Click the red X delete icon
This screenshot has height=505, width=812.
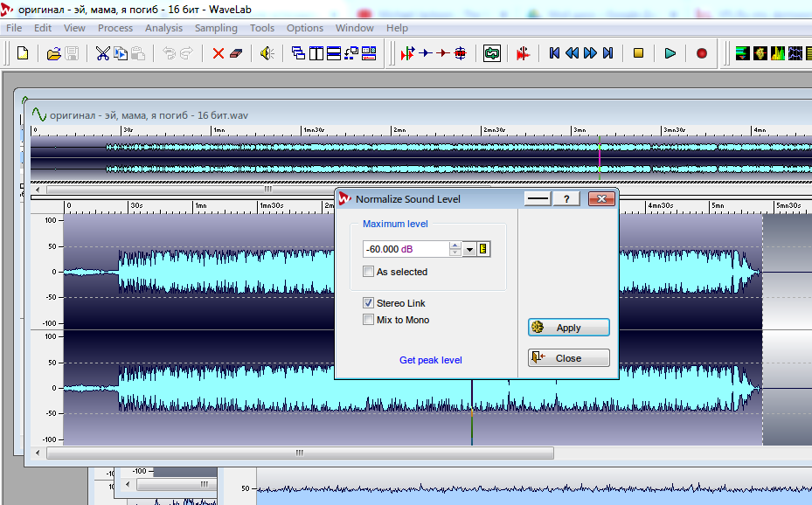[218, 53]
